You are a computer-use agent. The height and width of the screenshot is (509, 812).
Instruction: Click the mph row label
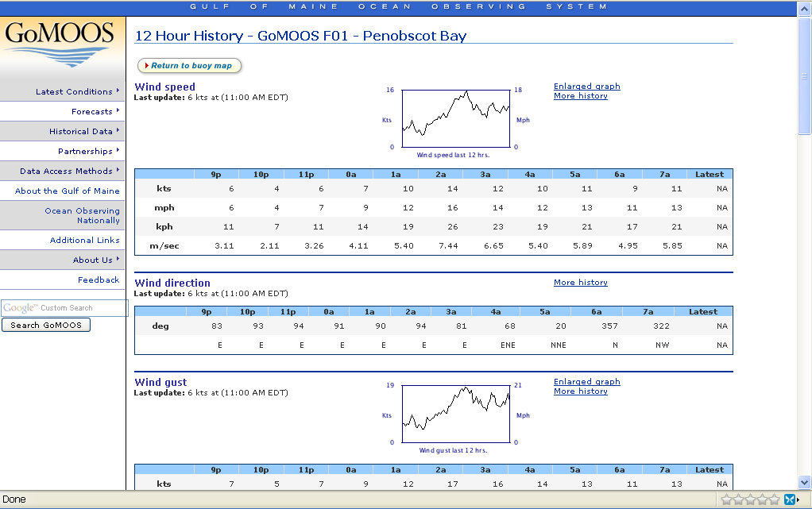point(164,208)
